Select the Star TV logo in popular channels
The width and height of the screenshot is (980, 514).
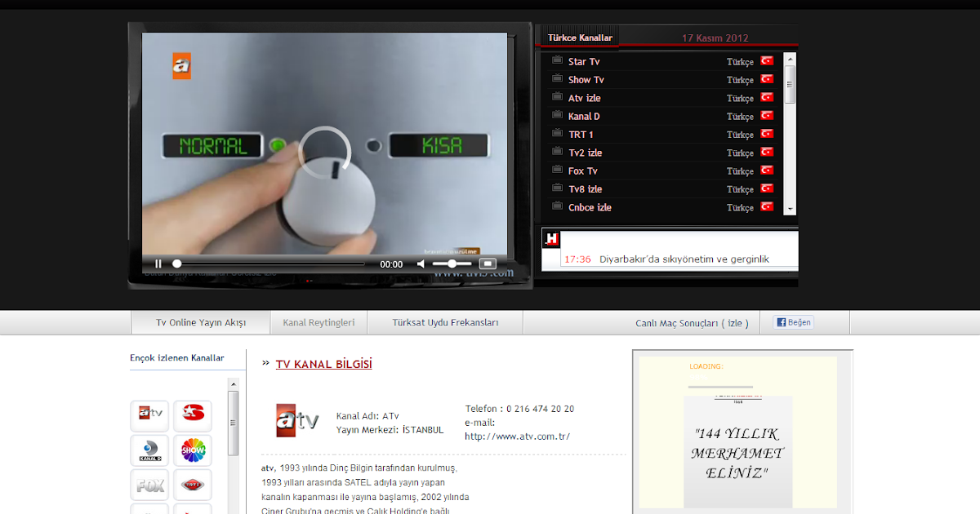tap(193, 415)
